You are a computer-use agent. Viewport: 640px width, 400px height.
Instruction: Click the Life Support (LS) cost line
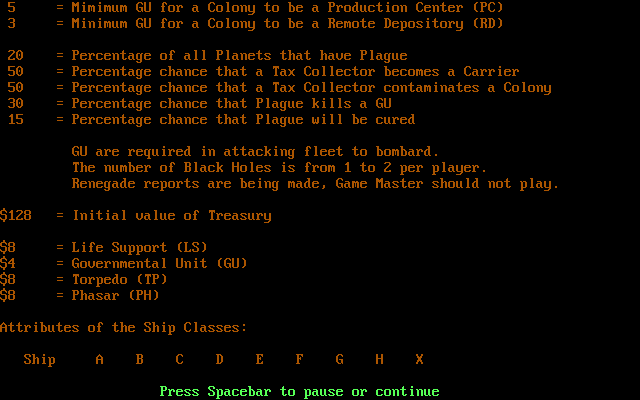(104, 247)
